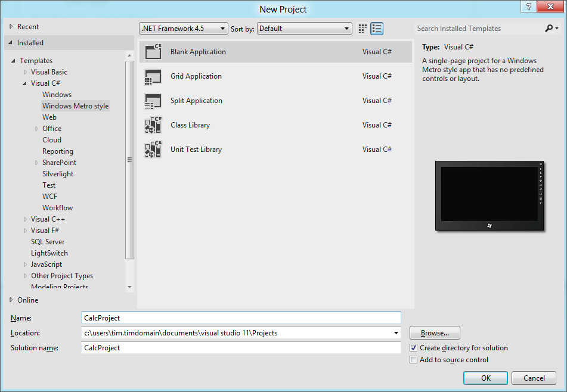The width and height of the screenshot is (567, 392).
Task: Click the Solution name input field
Action: tap(241, 348)
